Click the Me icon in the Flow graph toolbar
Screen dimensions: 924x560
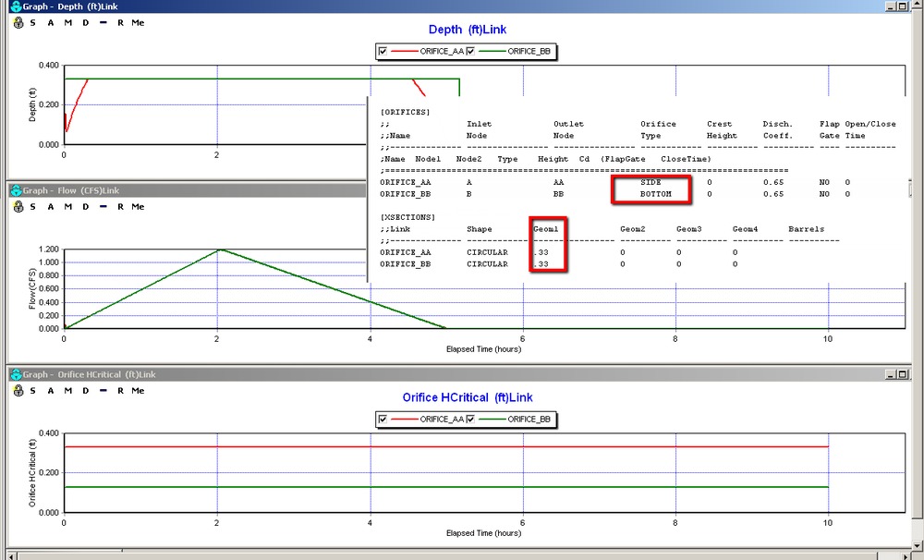tap(137, 206)
